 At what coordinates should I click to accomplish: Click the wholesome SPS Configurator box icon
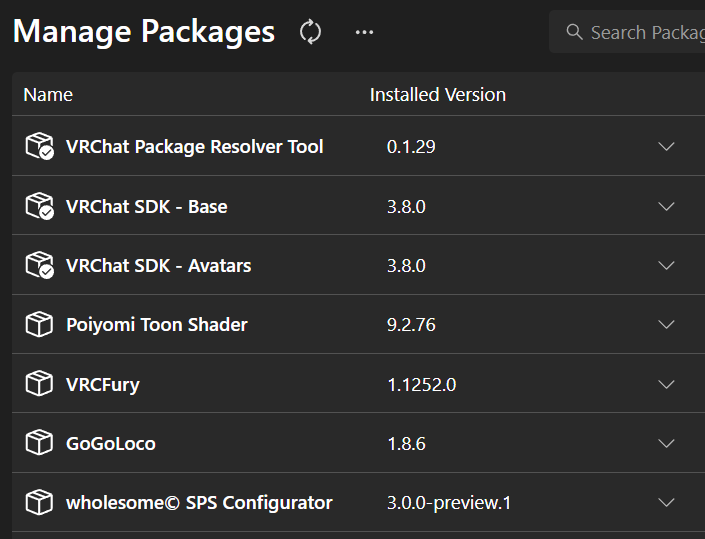coord(39,503)
